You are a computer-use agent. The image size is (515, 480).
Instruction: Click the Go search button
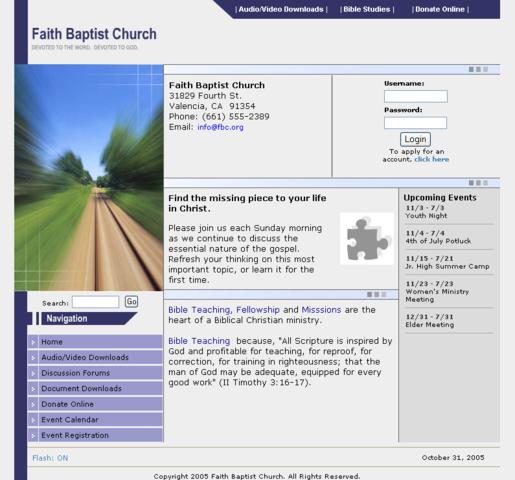coord(131,302)
